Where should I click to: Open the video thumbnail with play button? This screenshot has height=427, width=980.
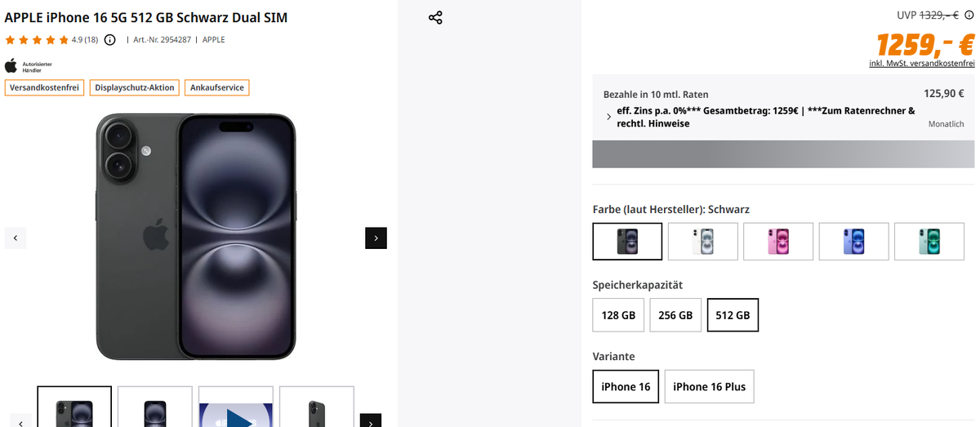[236, 407]
